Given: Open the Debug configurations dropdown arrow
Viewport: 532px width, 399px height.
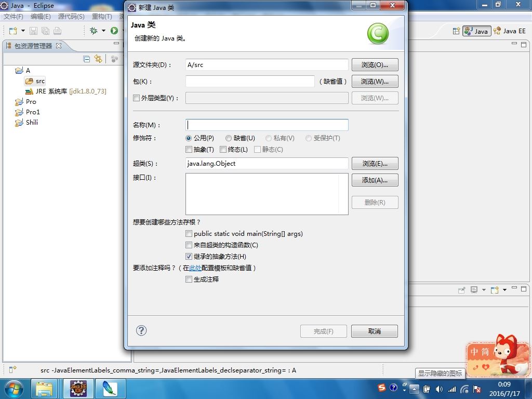Looking at the screenshot, I should click(x=103, y=31).
